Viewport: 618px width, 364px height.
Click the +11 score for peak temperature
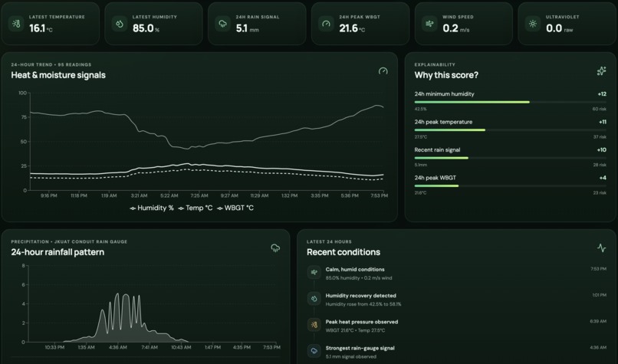602,122
